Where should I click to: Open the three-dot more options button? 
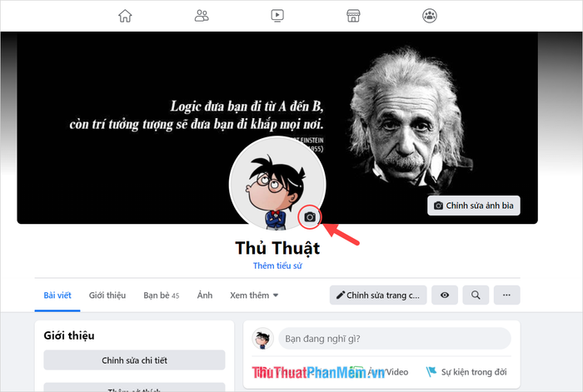pyautogui.click(x=506, y=295)
